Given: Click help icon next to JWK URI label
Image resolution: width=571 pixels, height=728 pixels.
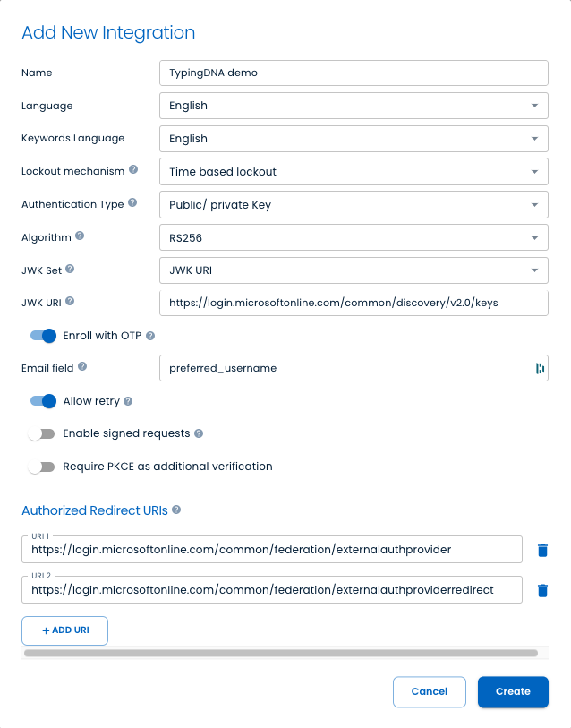Looking at the screenshot, I should point(70,302).
